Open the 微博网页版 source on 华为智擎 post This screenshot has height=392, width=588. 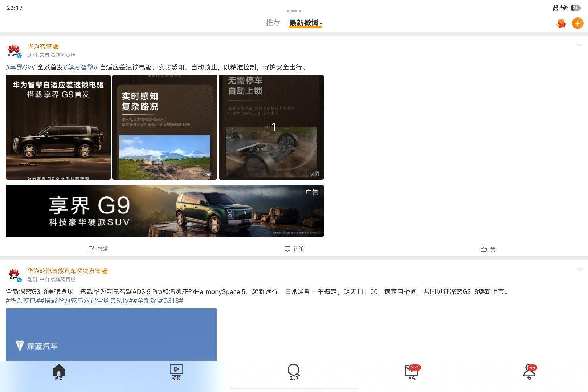point(63,55)
